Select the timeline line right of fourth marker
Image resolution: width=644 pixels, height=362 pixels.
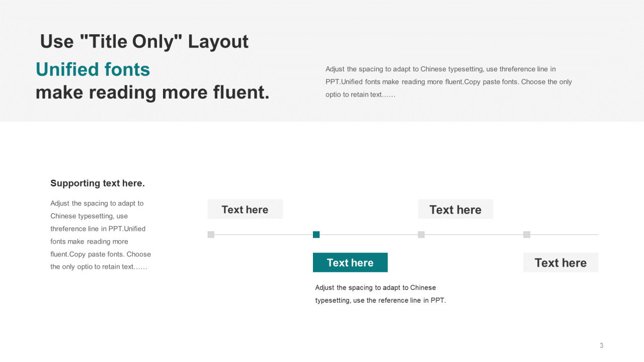(565, 234)
